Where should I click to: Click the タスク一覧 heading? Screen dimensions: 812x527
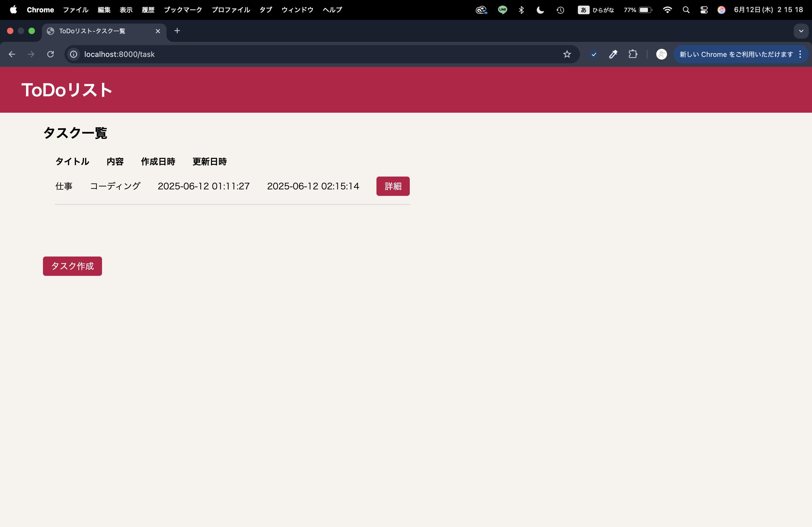[75, 133]
